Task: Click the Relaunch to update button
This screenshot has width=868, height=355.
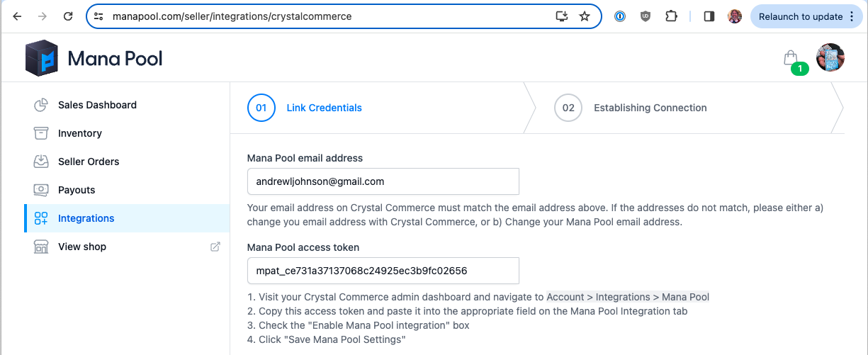Action: (x=800, y=16)
